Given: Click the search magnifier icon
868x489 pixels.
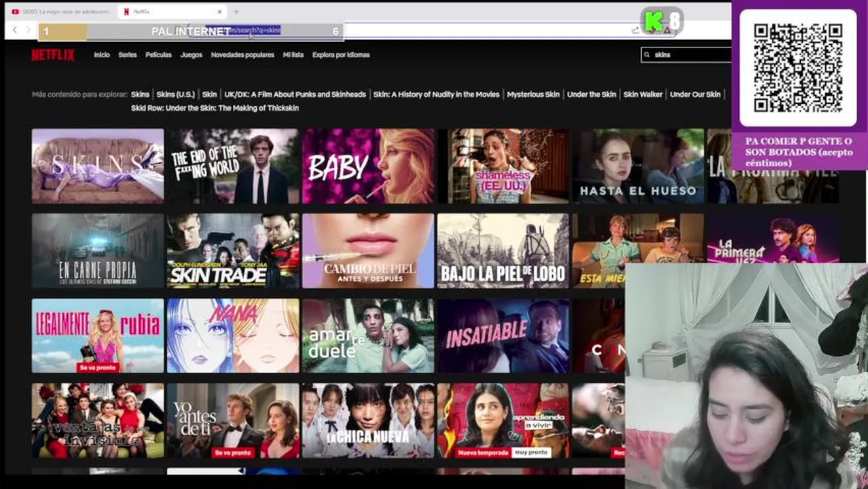Looking at the screenshot, I should coord(647,55).
